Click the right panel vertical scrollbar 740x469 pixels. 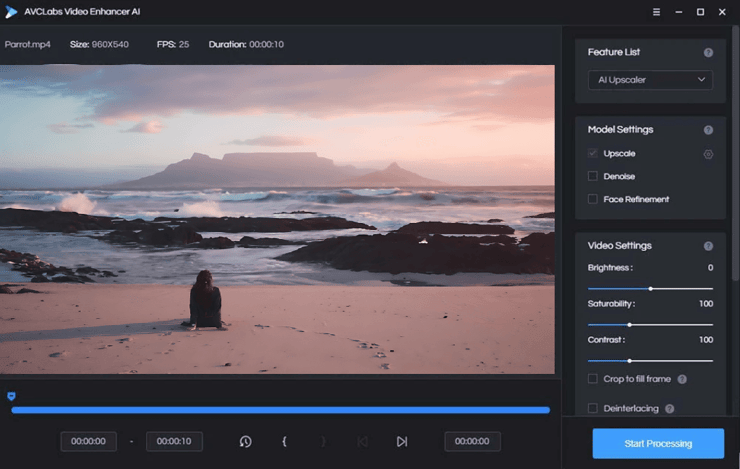point(735,156)
